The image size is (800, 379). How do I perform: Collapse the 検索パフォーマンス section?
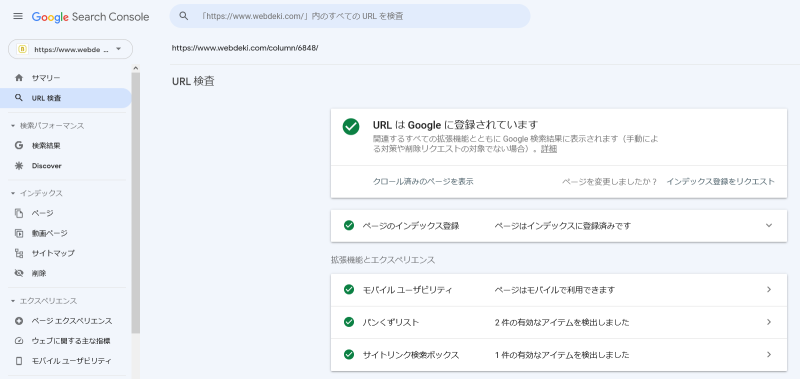click(13, 125)
